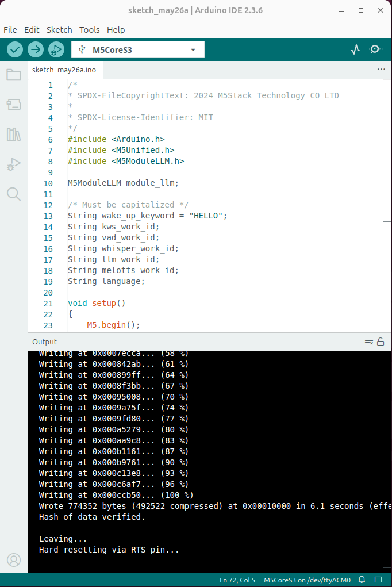
Task: Show notifications bell in status bar
Action: pos(362,580)
